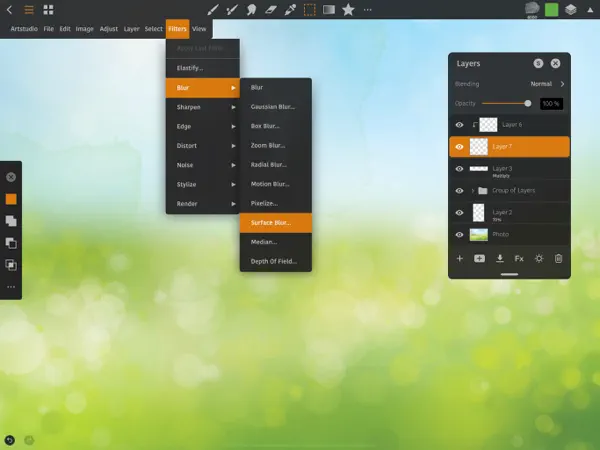
Task: Open the Adjust menu
Action: click(x=109, y=29)
